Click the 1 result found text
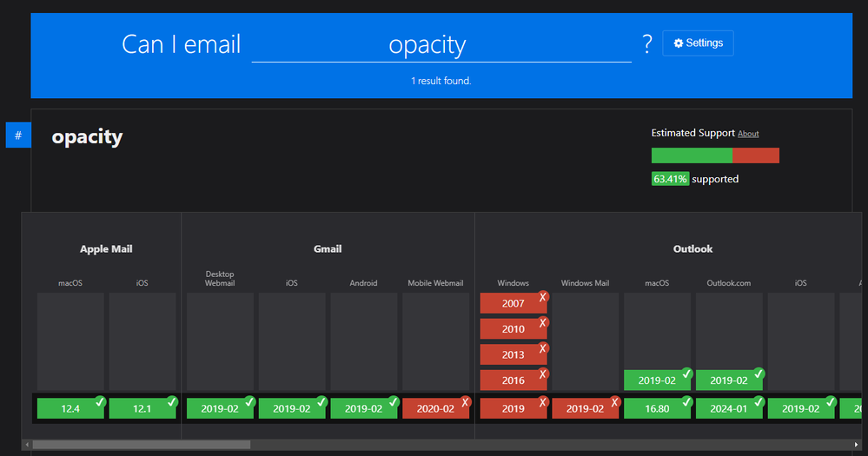Image resolution: width=868 pixels, height=456 pixels. pos(441,81)
